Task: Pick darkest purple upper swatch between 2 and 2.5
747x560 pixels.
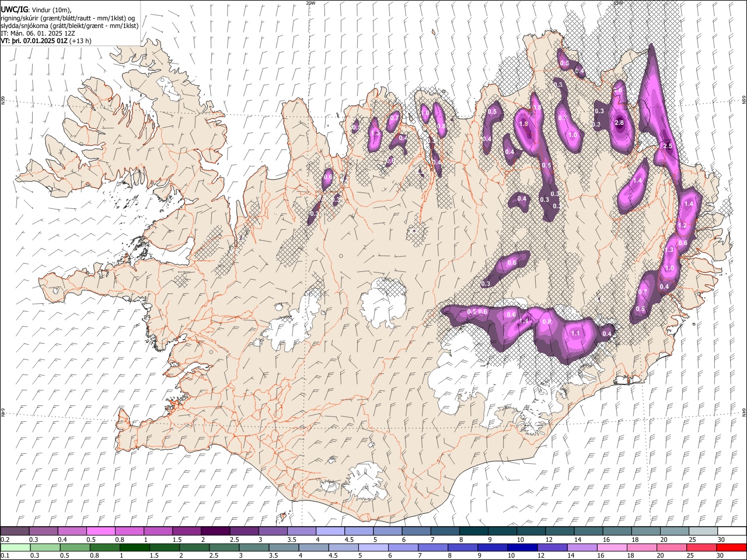Action: (215, 531)
